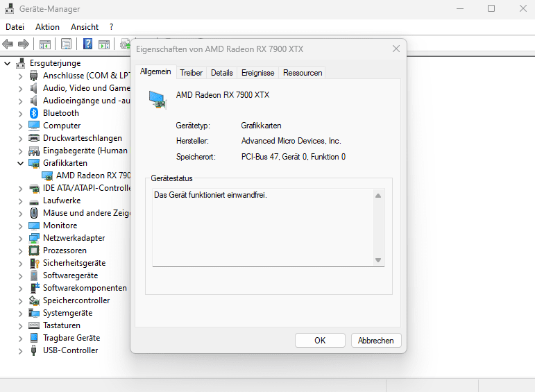535x392 pixels.
Task: Click the USB-Controller plug icon
Action: (34, 350)
